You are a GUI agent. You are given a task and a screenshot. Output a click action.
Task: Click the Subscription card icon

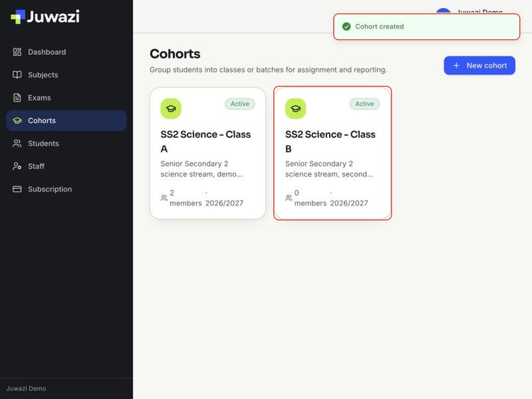click(17, 189)
